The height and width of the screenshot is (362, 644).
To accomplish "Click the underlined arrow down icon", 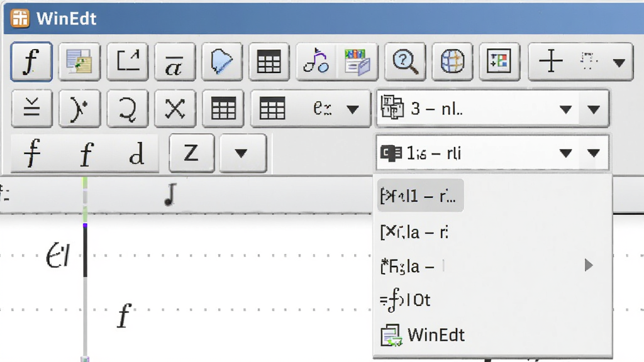I will coord(31,109).
